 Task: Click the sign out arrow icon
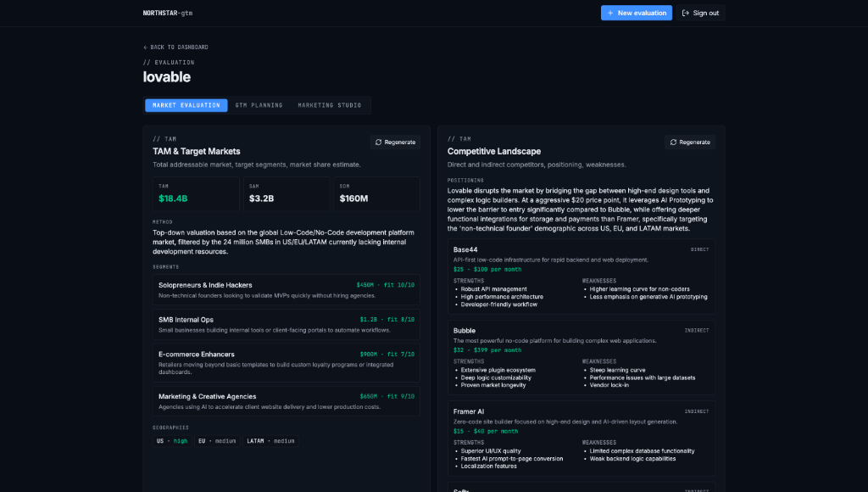[685, 13]
